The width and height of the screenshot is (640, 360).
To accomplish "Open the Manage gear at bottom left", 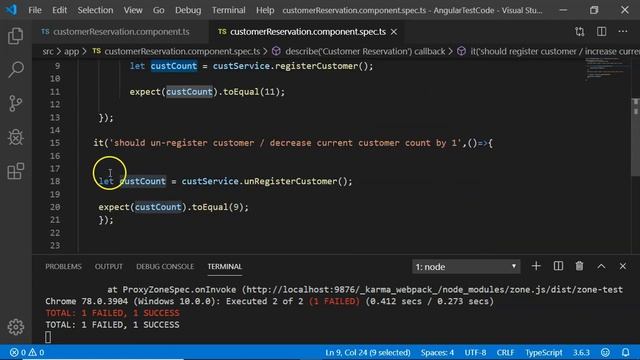I will (x=16, y=327).
